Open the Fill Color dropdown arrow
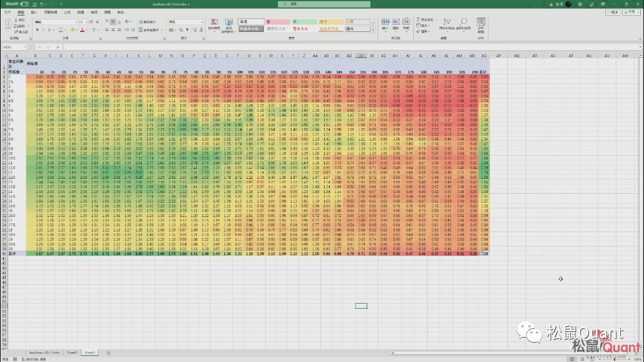Screen dimensions: 644x362 pos(77,30)
